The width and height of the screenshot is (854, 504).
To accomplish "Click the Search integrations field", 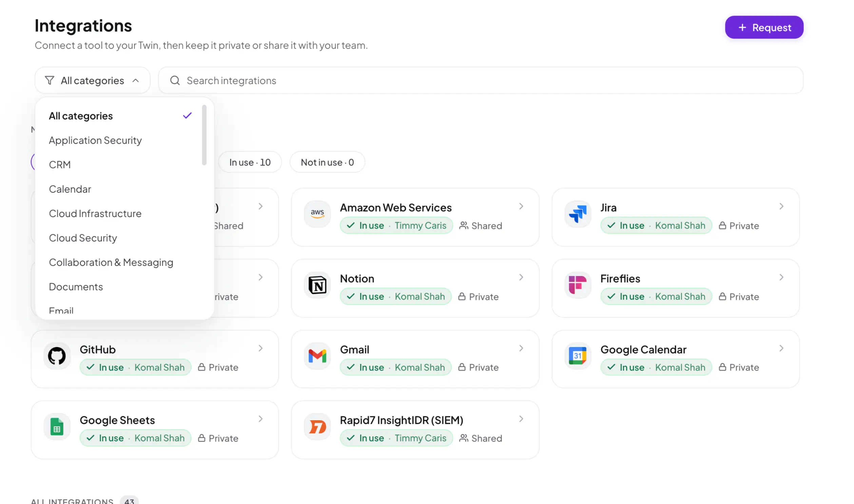I will pyautogui.click(x=481, y=80).
